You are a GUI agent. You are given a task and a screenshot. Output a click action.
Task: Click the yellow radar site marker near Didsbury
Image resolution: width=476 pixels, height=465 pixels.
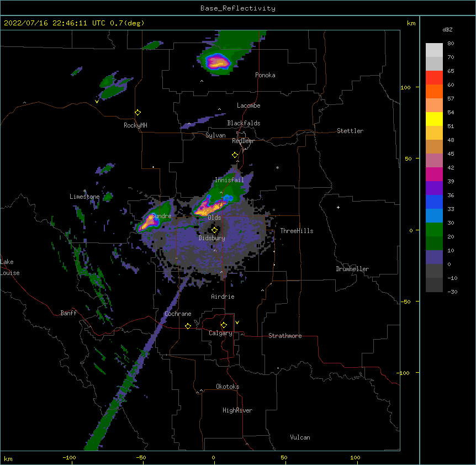214,230
